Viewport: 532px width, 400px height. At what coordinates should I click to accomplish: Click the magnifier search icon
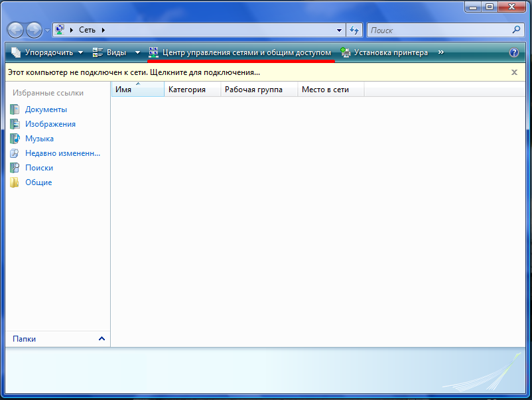click(x=516, y=30)
